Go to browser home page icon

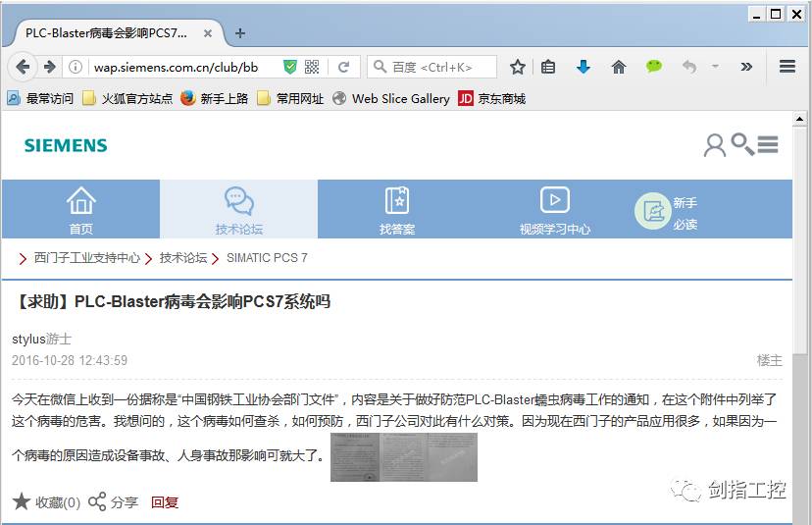pos(619,67)
